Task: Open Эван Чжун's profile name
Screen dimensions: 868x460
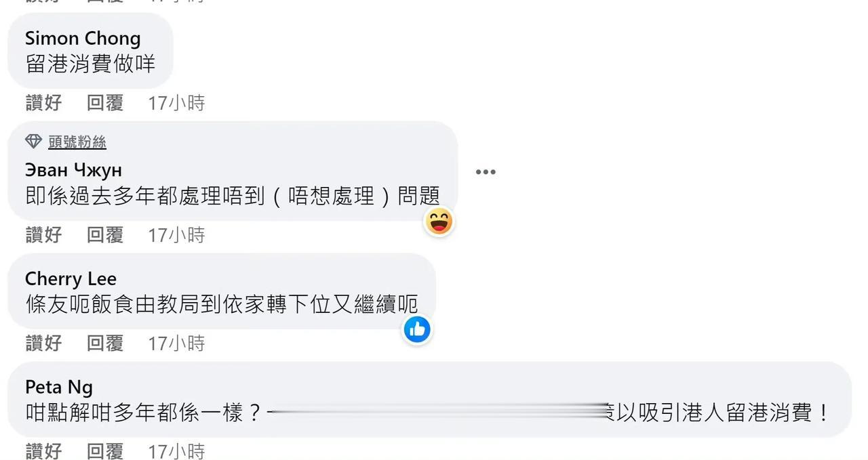Action: pyautogui.click(x=73, y=170)
